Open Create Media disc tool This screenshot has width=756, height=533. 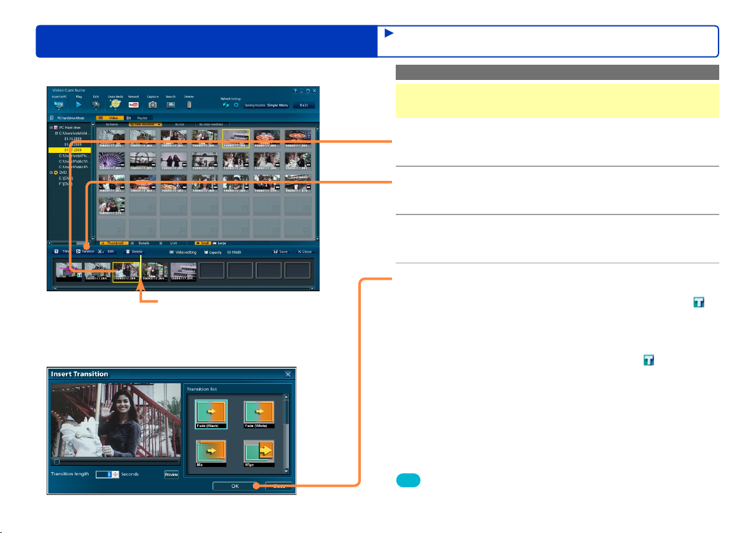(115, 103)
